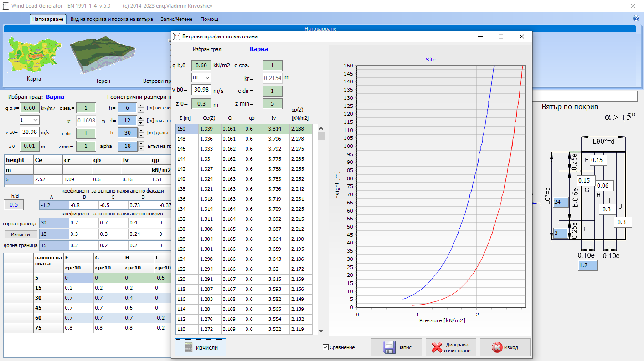Open the Помощ menu

210,19
